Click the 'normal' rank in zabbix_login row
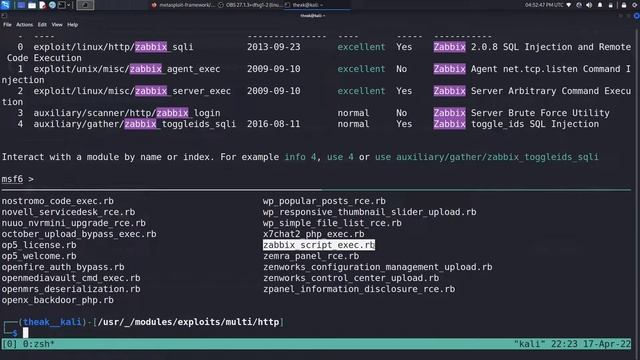The image size is (640, 360). (353, 113)
